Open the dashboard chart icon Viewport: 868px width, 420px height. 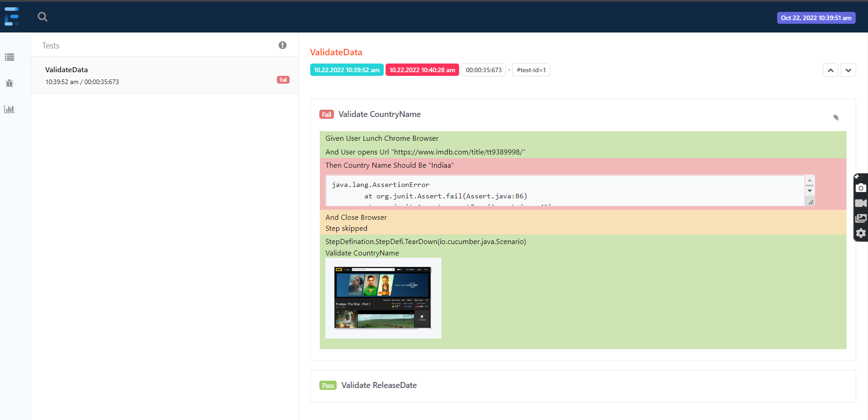click(x=10, y=109)
